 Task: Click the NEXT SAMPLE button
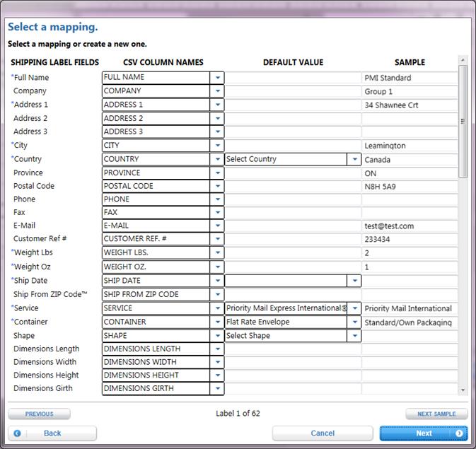pos(436,414)
